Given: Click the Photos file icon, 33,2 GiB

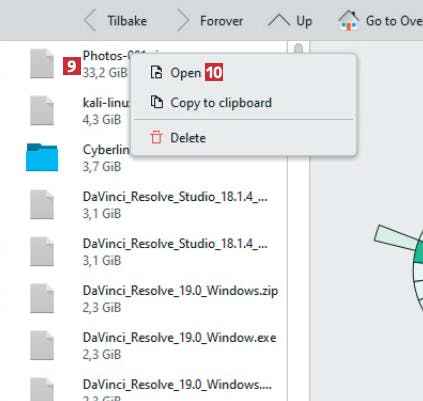Looking at the screenshot, I should 42,63.
